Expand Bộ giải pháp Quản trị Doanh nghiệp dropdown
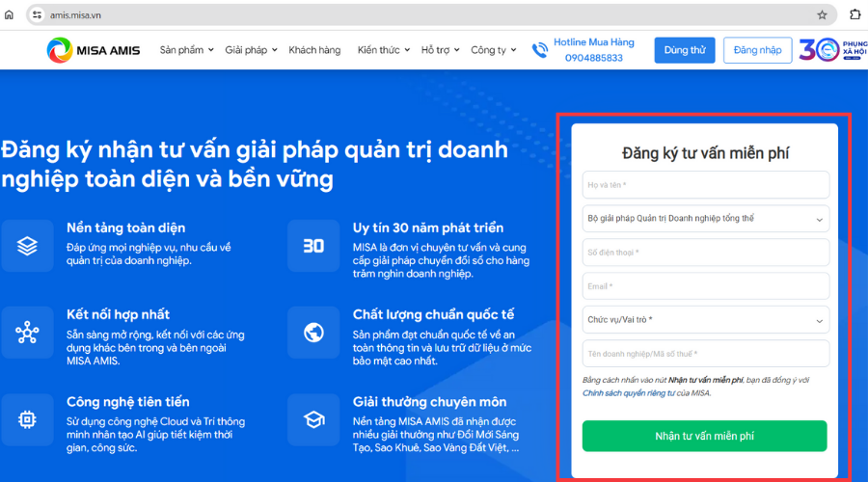This screenshot has width=868, height=482. [x=706, y=219]
